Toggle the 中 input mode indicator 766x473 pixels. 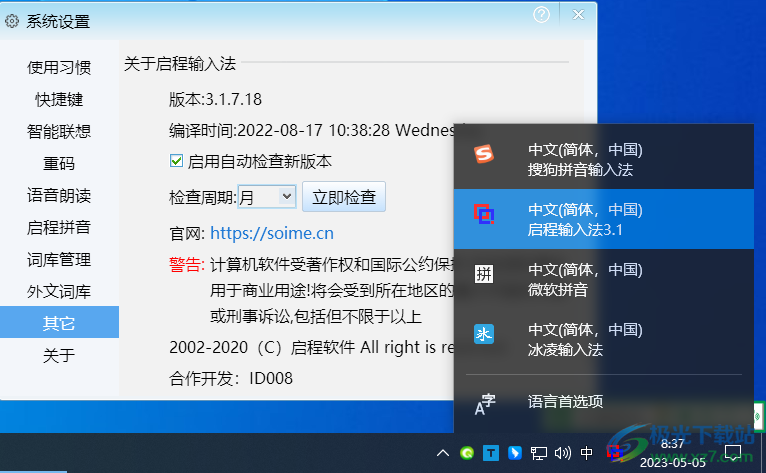[x=587, y=453]
